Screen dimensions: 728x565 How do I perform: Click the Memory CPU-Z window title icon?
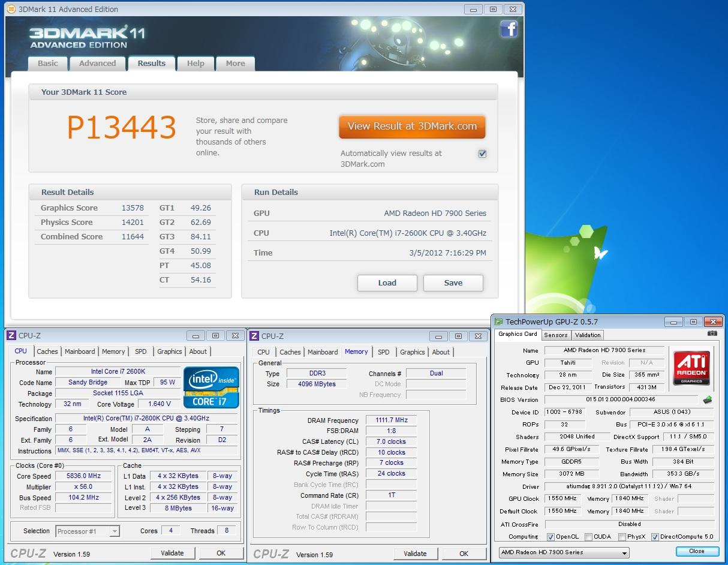click(x=254, y=336)
